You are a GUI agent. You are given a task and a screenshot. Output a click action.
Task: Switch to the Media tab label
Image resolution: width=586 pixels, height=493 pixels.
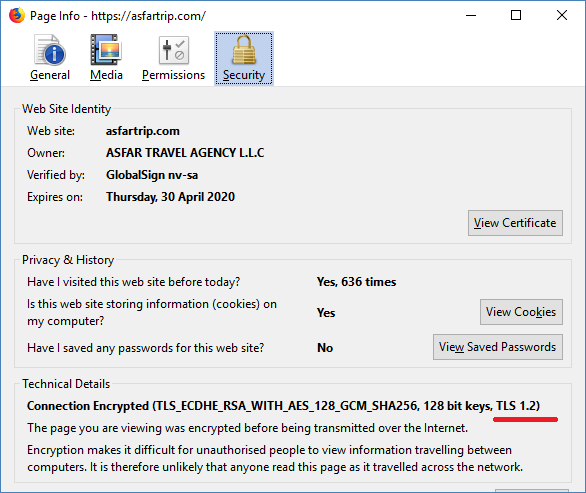click(x=106, y=75)
